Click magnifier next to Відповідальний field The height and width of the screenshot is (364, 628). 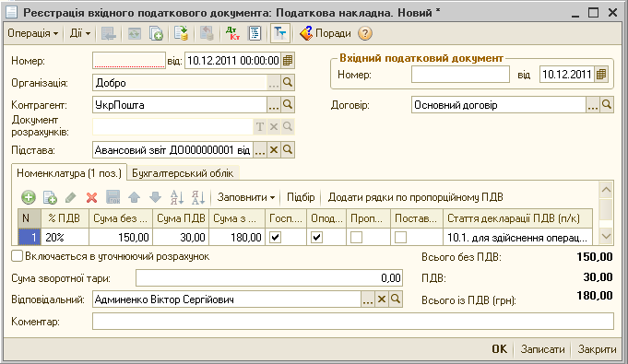(396, 299)
